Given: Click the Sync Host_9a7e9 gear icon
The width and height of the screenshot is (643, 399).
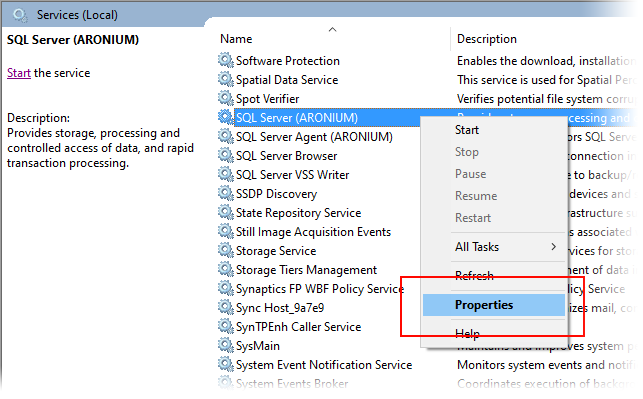Looking at the screenshot, I should click(226, 307).
